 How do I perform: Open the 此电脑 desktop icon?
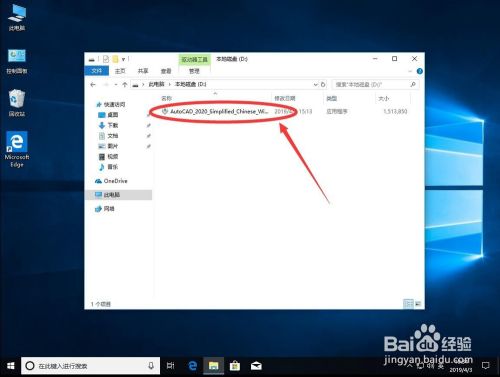(17, 18)
